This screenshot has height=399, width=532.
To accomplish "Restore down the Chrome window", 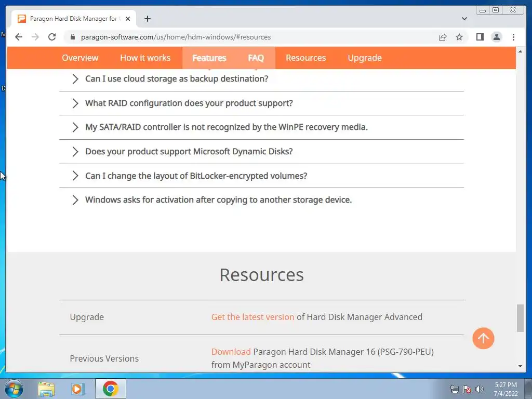I will (x=496, y=10).
